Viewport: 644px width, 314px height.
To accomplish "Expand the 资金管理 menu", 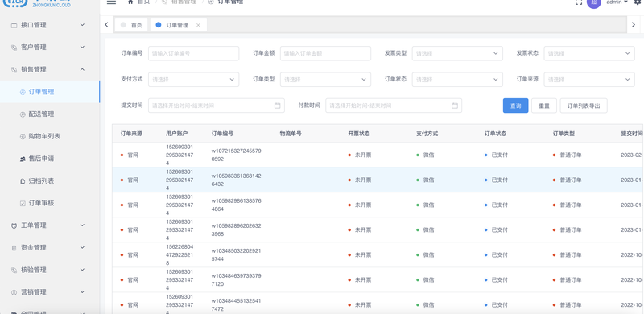I will pos(82,247).
